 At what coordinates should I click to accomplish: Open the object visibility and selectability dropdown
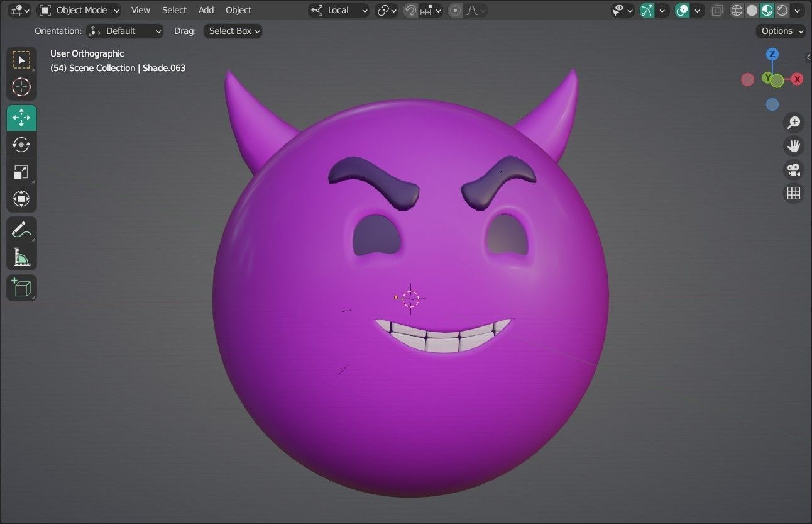(623, 10)
